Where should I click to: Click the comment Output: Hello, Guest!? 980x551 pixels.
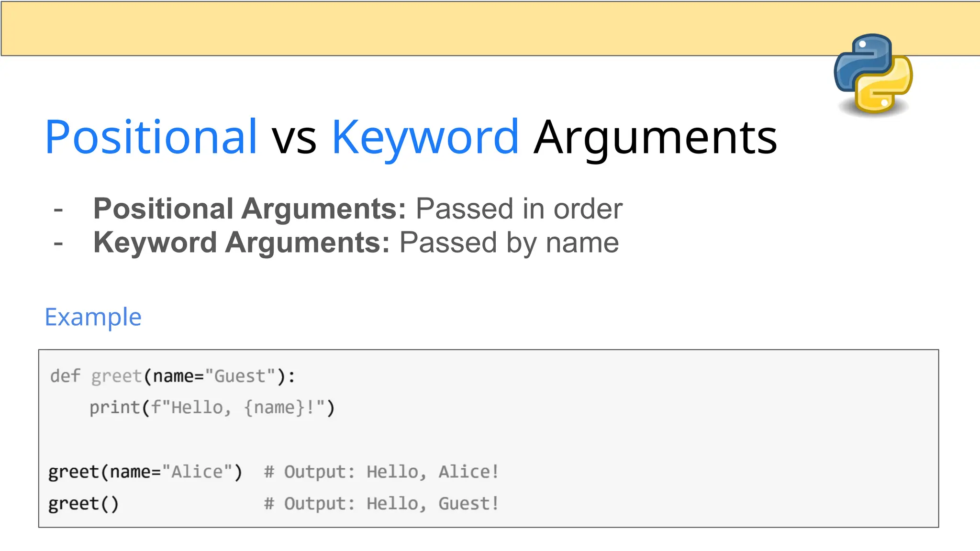click(381, 504)
